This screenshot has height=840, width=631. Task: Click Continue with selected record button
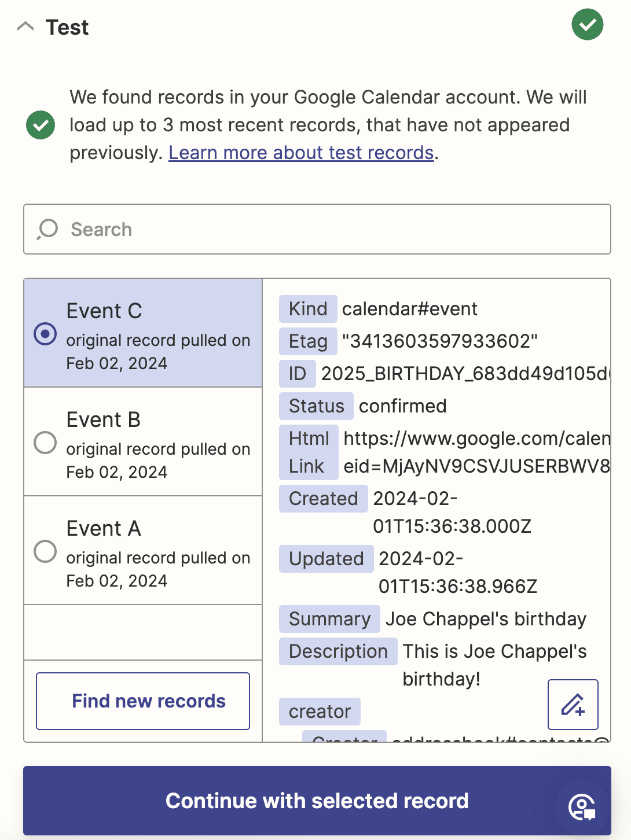coord(317,801)
